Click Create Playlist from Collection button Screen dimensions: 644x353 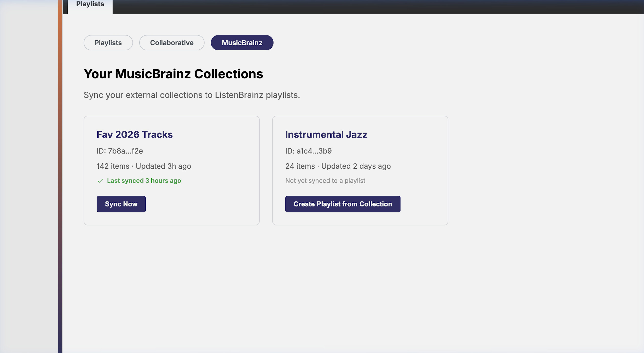[x=343, y=204]
